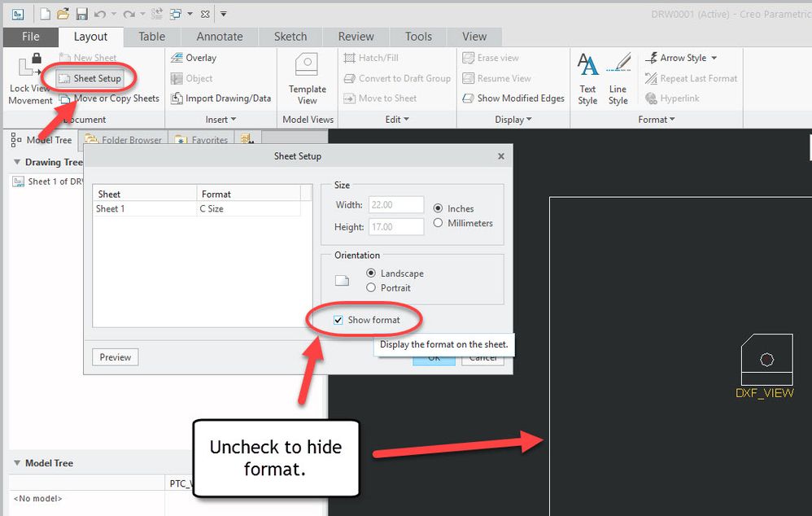Expand the Edit group dropdown
Image resolution: width=812 pixels, height=516 pixels.
(x=397, y=120)
